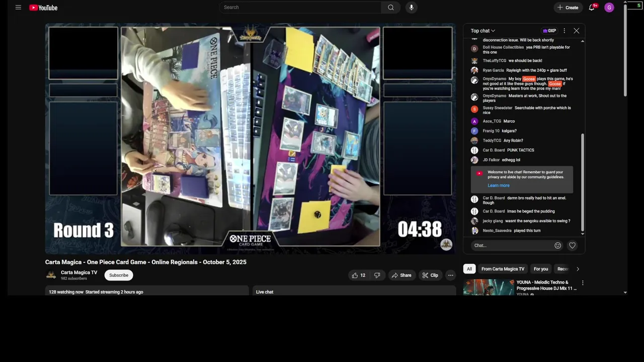Click channel watermark logo in video corner
The height and width of the screenshot is (362, 644).
(446, 244)
